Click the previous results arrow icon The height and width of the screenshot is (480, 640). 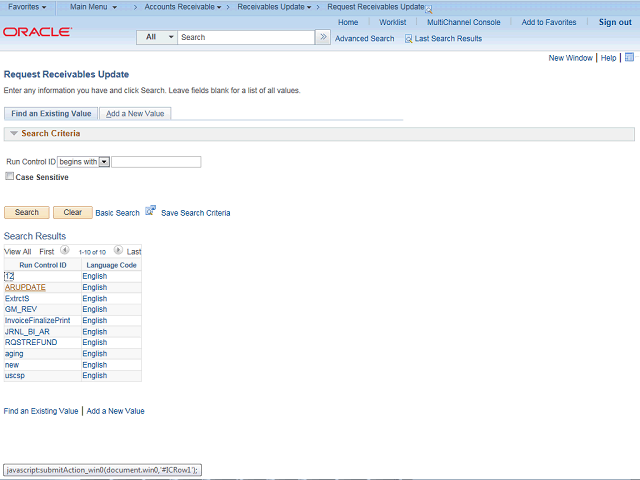64,250
